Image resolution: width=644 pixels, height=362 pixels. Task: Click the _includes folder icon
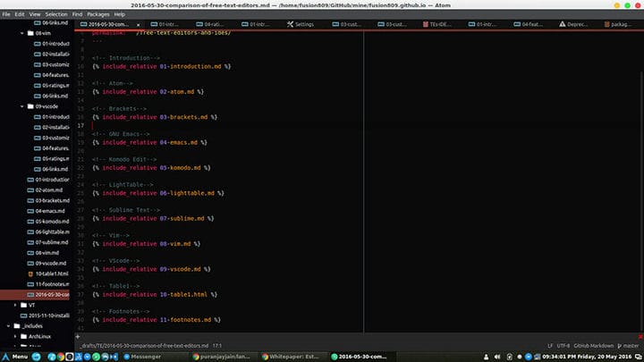click(x=17, y=326)
